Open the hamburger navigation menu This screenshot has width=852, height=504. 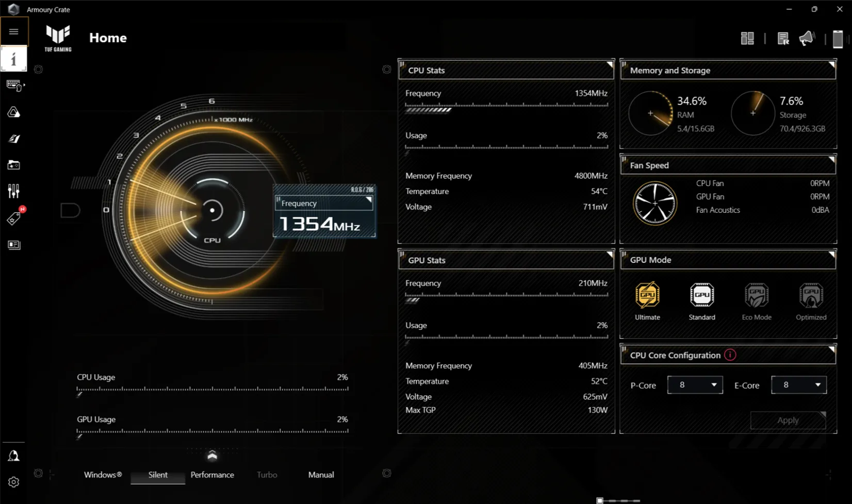point(14,31)
